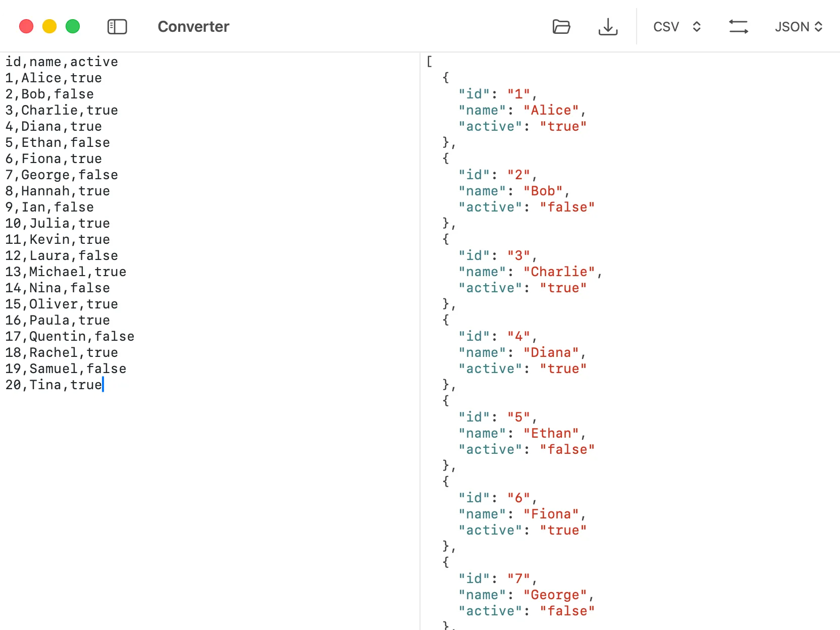Image resolution: width=840 pixels, height=630 pixels.
Task: Click the CSV row 15,Oliver,true
Action: click(62, 304)
